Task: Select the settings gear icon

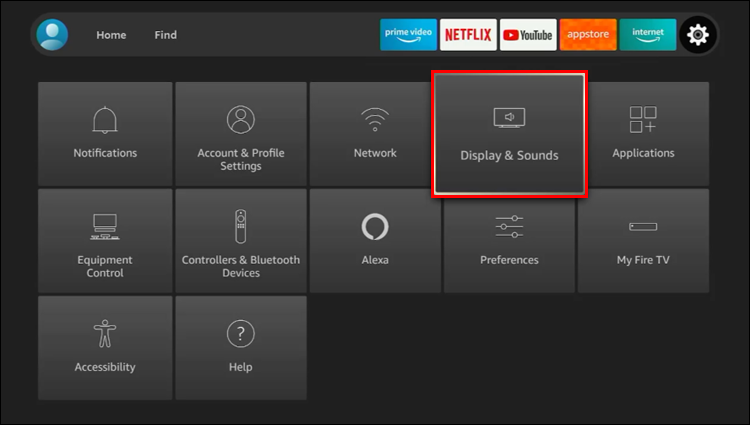Action: coord(698,34)
